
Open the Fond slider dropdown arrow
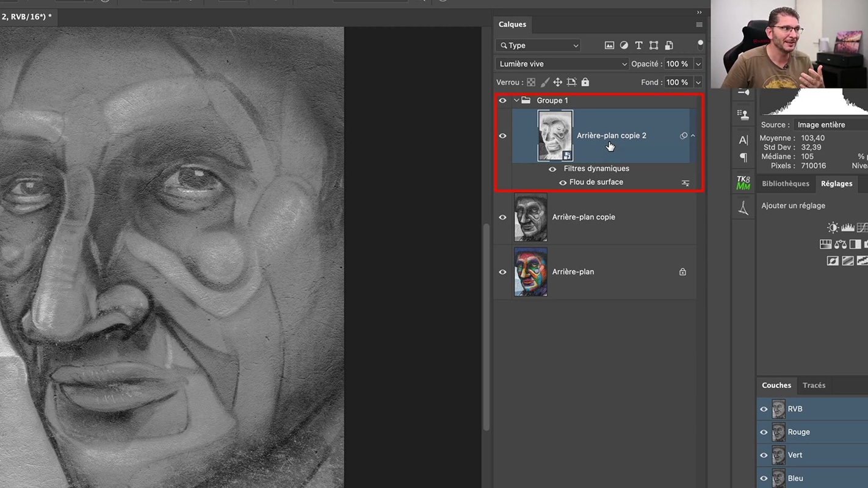pos(698,82)
